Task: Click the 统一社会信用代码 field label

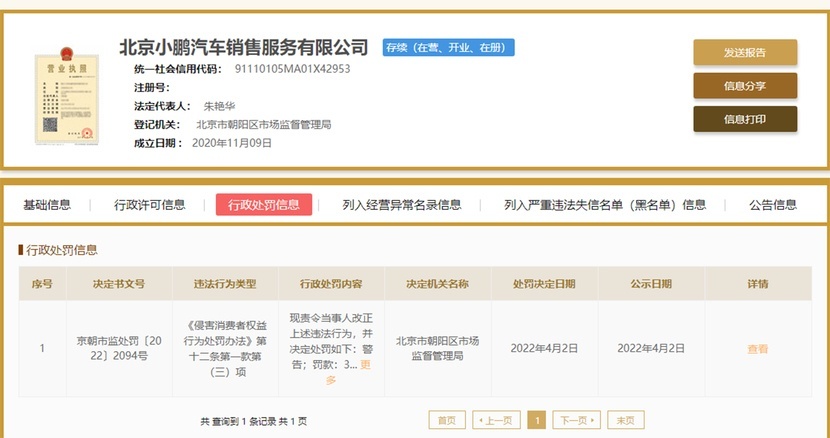Action: pyautogui.click(x=177, y=69)
